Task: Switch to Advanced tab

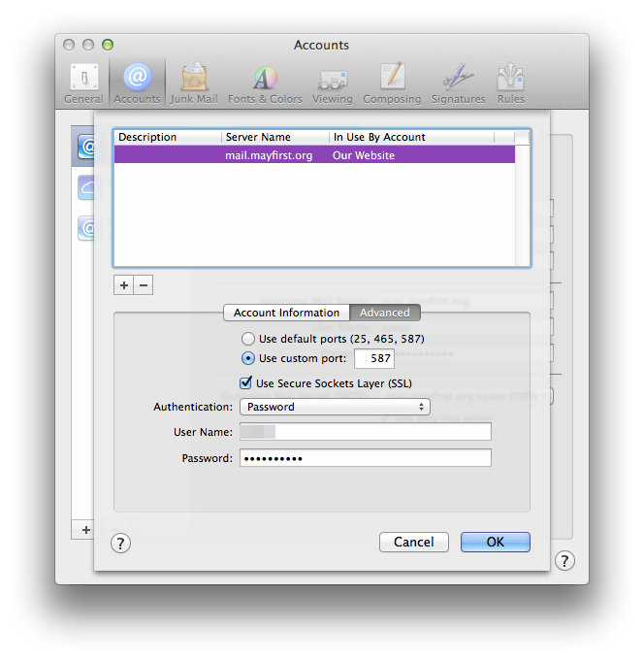Action: (x=384, y=313)
